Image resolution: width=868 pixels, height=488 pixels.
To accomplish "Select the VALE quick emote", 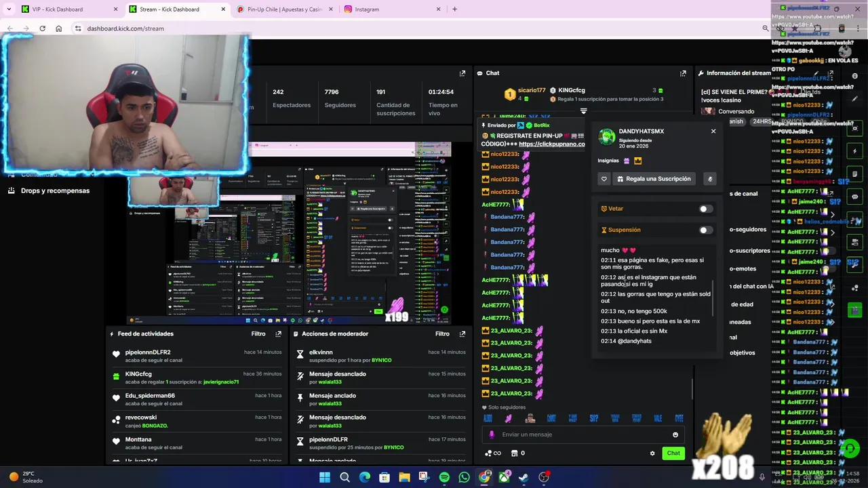I will click(658, 419).
